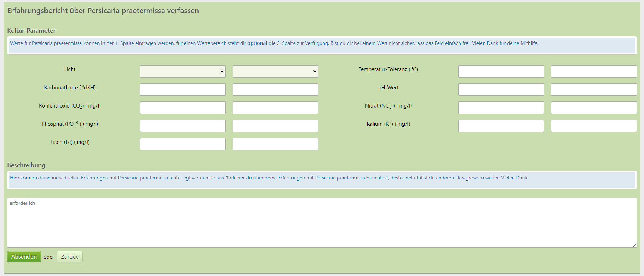Click the second Eisen (Fe) field
Screen dimensions: 644x276
(275, 144)
